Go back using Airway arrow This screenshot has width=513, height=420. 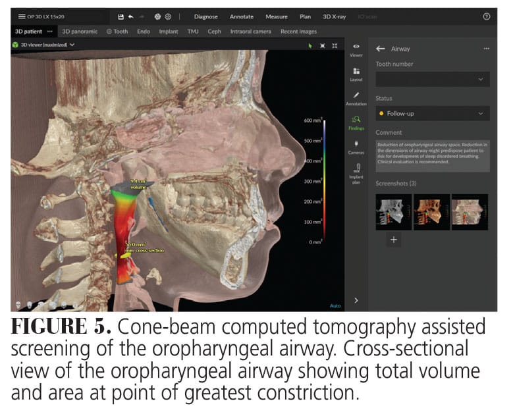380,48
